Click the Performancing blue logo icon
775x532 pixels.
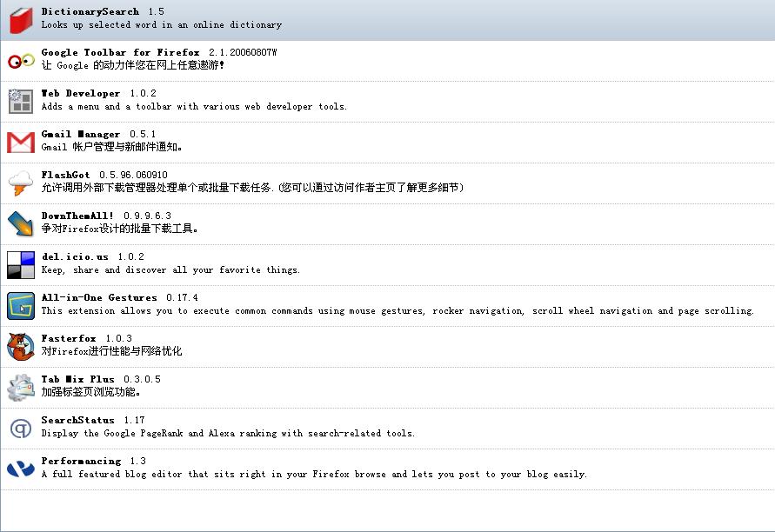(x=21, y=469)
